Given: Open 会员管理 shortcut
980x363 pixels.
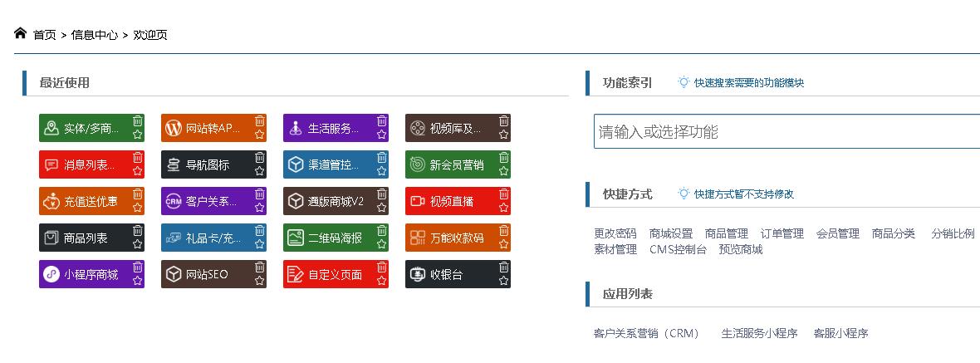Looking at the screenshot, I should click(837, 233).
